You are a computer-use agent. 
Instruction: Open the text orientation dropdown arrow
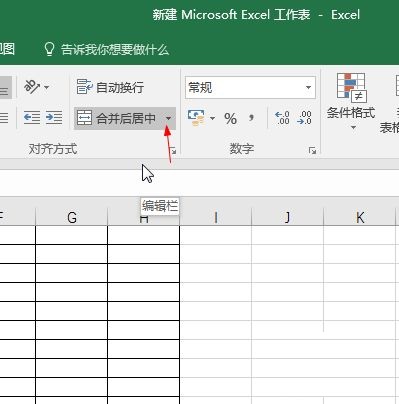(47, 87)
